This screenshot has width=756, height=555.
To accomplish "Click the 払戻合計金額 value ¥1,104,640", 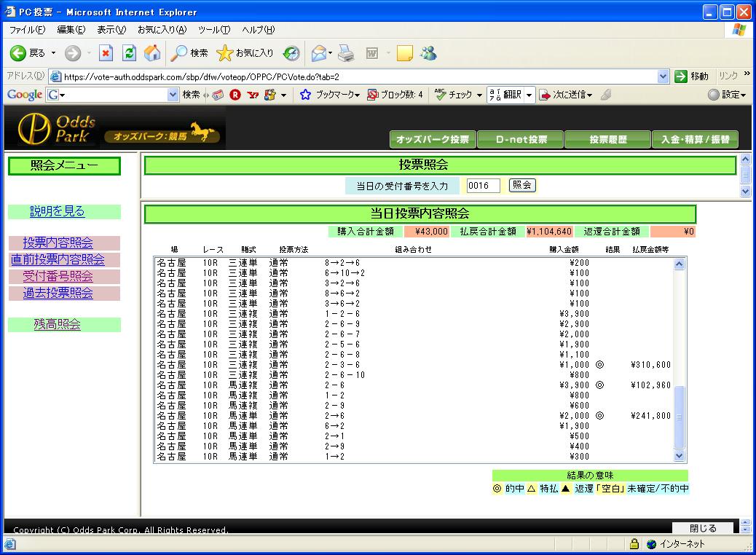I will [x=549, y=232].
